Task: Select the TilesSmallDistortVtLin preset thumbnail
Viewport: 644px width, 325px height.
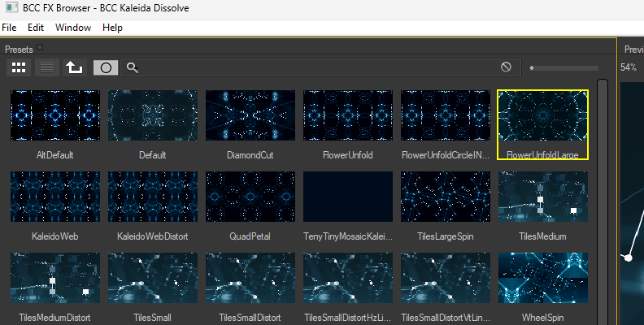Action: click(446, 278)
